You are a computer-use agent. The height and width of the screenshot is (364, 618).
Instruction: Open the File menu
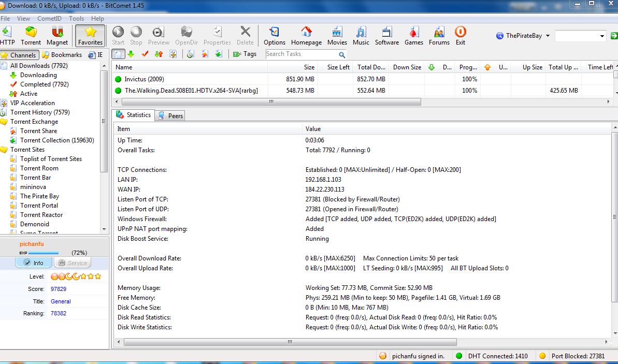coord(5,19)
